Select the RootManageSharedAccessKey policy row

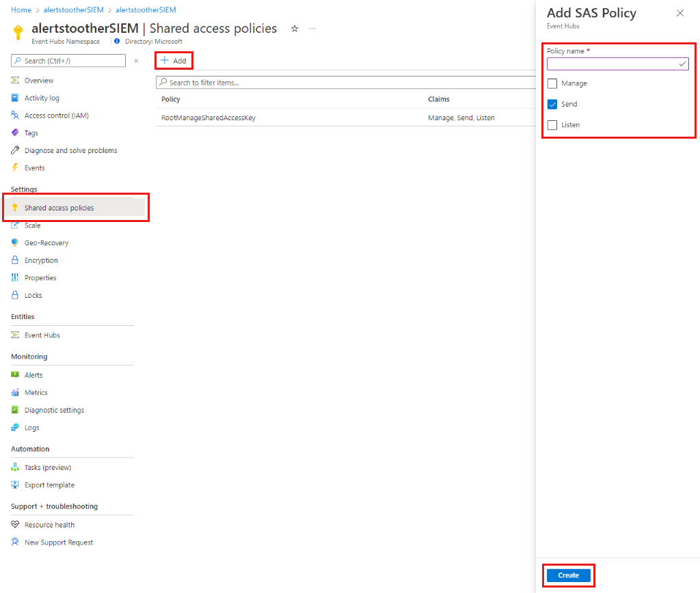346,118
